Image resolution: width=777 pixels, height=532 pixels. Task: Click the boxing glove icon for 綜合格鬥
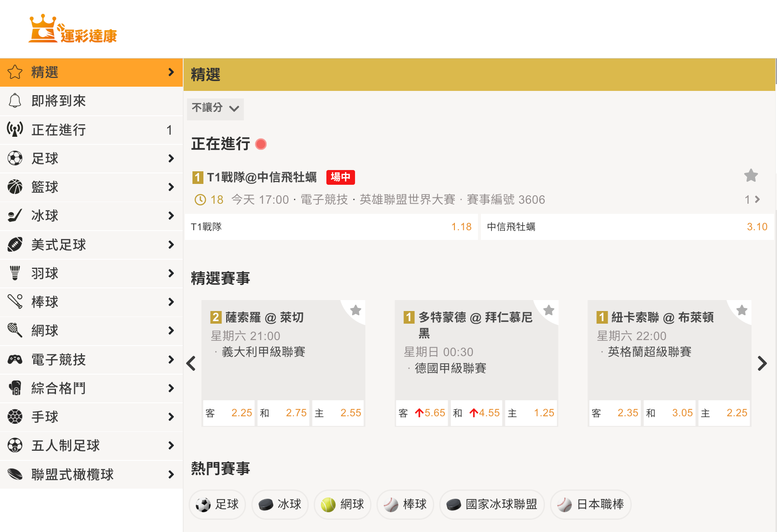pyautogui.click(x=15, y=388)
